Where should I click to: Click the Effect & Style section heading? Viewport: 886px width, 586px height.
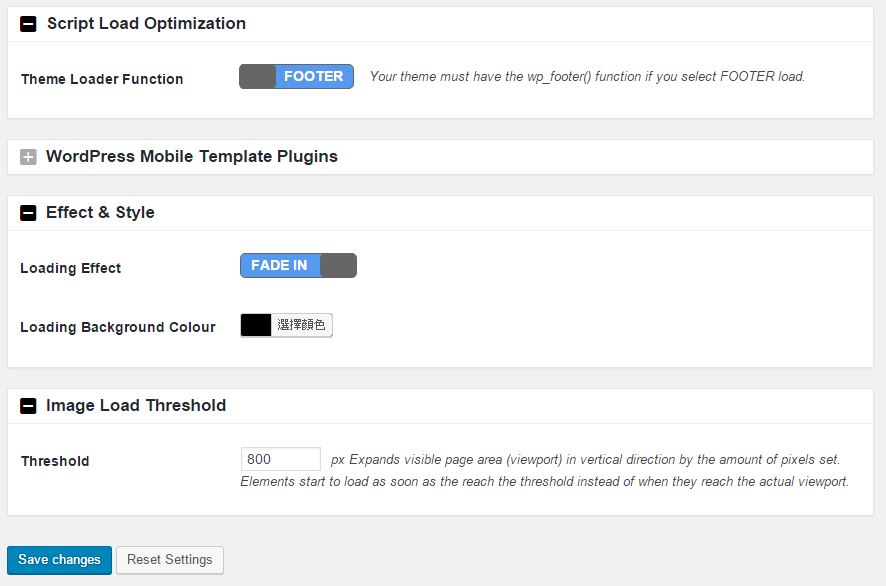point(100,213)
